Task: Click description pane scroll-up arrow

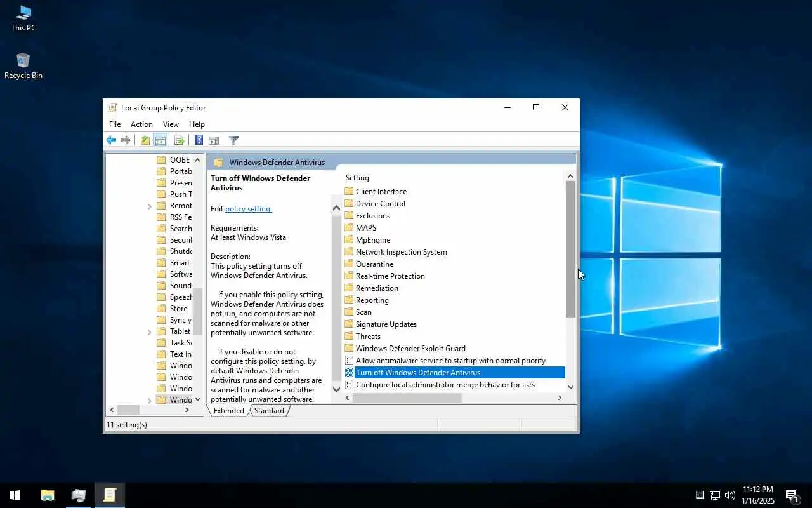Action: point(336,208)
